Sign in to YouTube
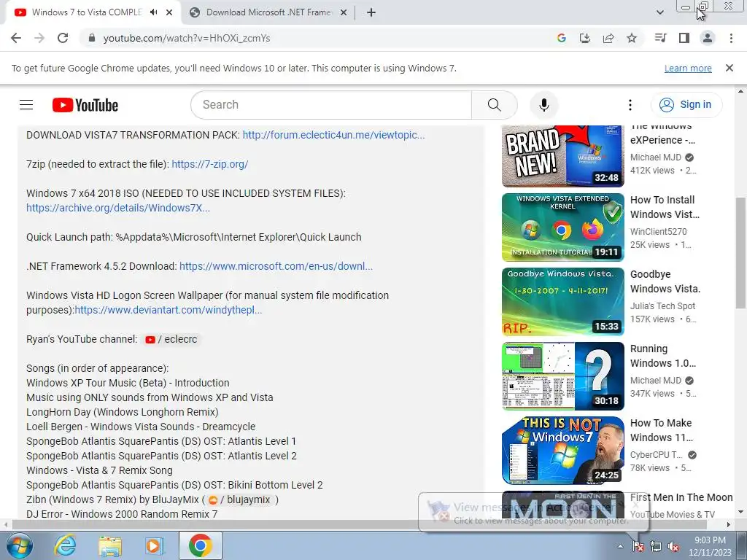The width and height of the screenshot is (747, 560). click(686, 105)
